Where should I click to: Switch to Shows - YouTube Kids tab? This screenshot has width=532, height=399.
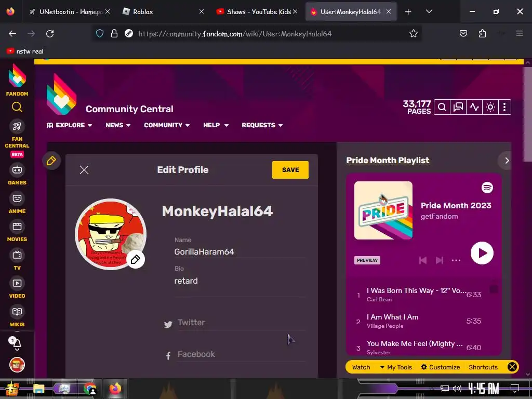[257, 11]
